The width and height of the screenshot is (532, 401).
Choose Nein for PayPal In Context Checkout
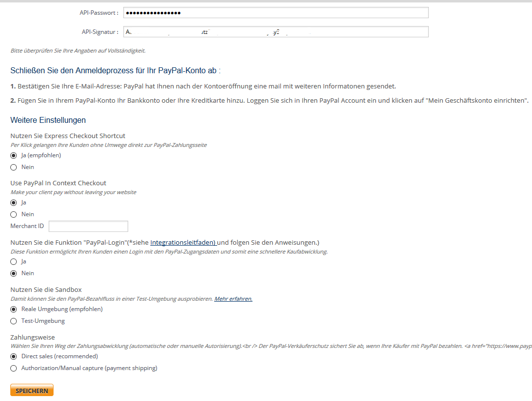tap(14, 214)
